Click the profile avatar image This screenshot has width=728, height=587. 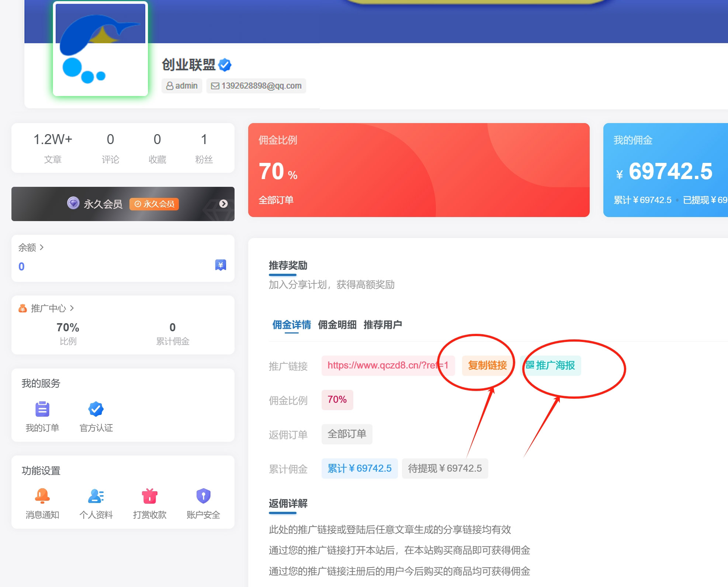(100, 49)
